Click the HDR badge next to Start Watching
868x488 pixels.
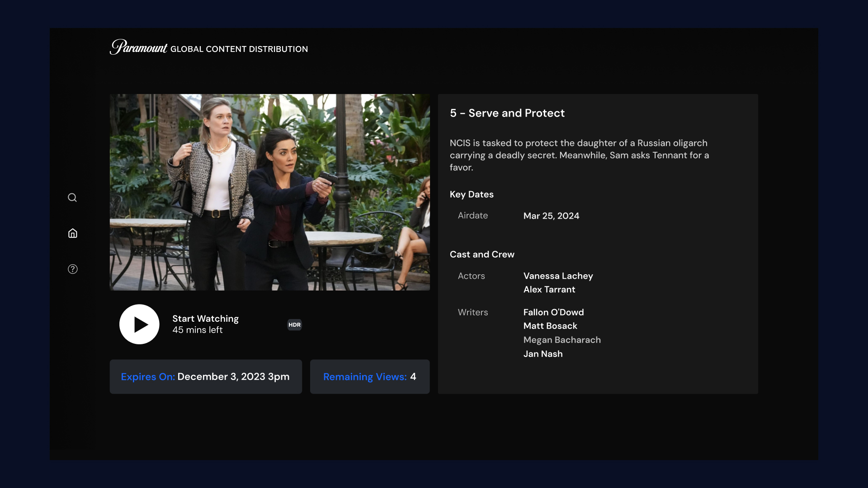[x=294, y=324]
